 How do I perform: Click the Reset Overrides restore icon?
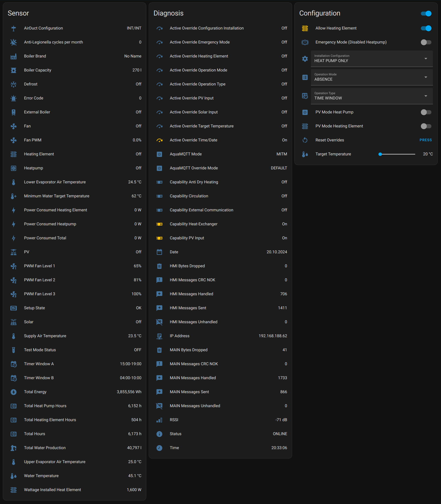[x=305, y=140]
